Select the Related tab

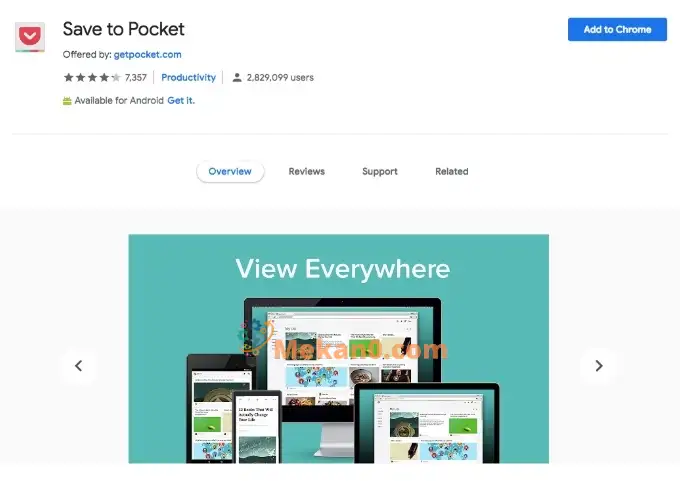pyautogui.click(x=451, y=171)
